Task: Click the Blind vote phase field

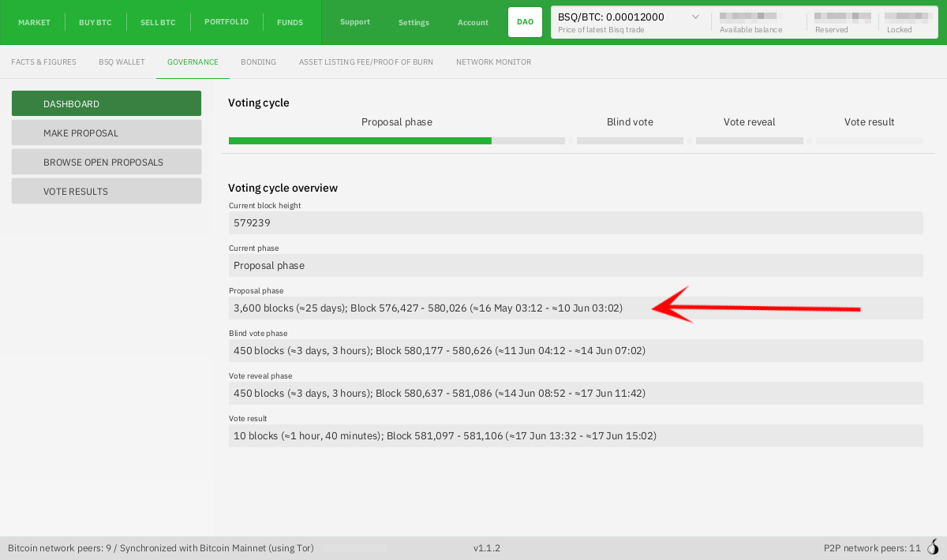Action: tap(576, 351)
